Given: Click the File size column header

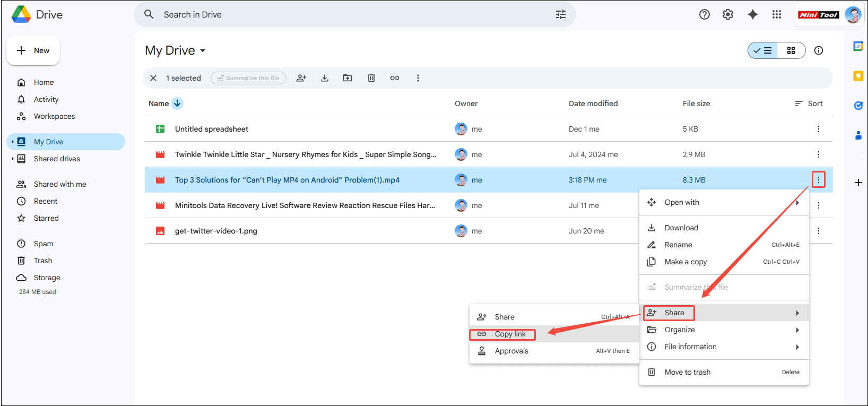Looking at the screenshot, I should click(x=696, y=103).
